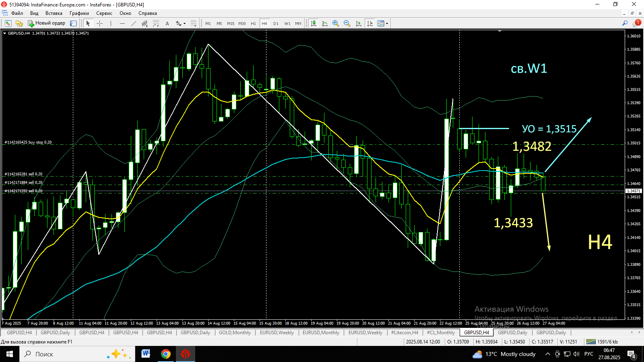Viewport: 644px width, 362px height.
Task: Select the text label tool A
Action: tap(167, 23)
